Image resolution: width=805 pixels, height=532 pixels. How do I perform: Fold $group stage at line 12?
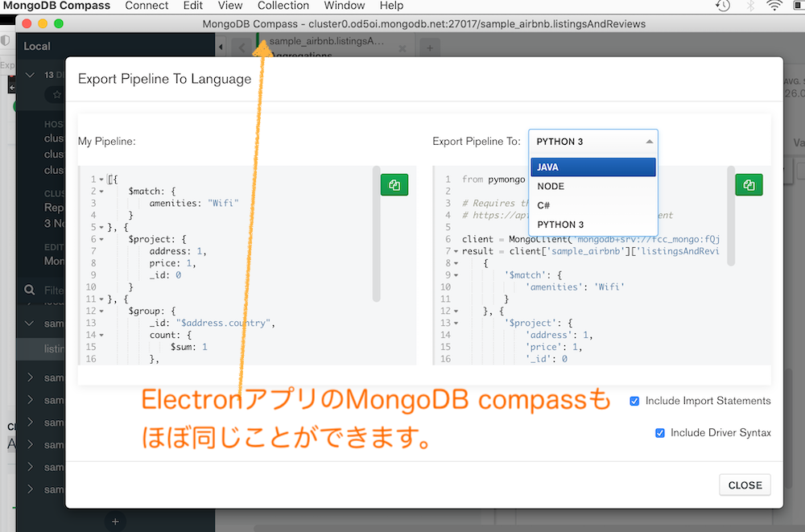[x=101, y=311]
